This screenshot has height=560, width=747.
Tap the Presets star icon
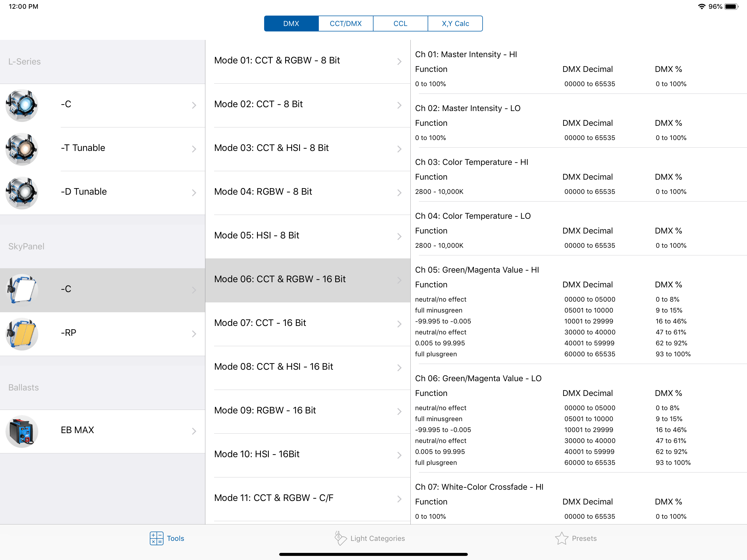pos(561,538)
